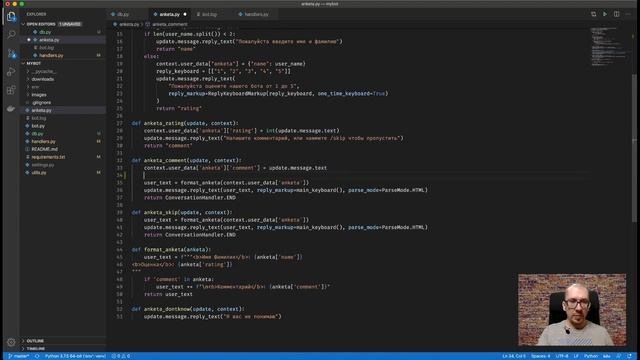Open the Extensions view
This screenshot has height=360, width=640.
pos(11,90)
